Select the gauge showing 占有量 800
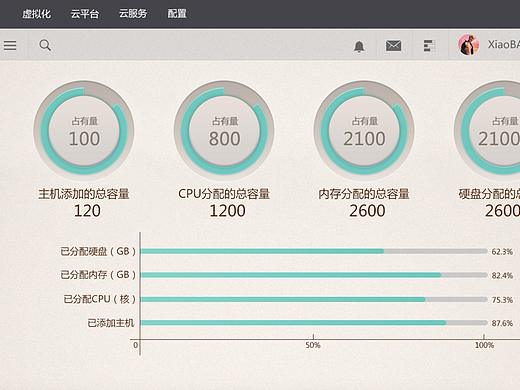520x390 pixels. pos(224,131)
